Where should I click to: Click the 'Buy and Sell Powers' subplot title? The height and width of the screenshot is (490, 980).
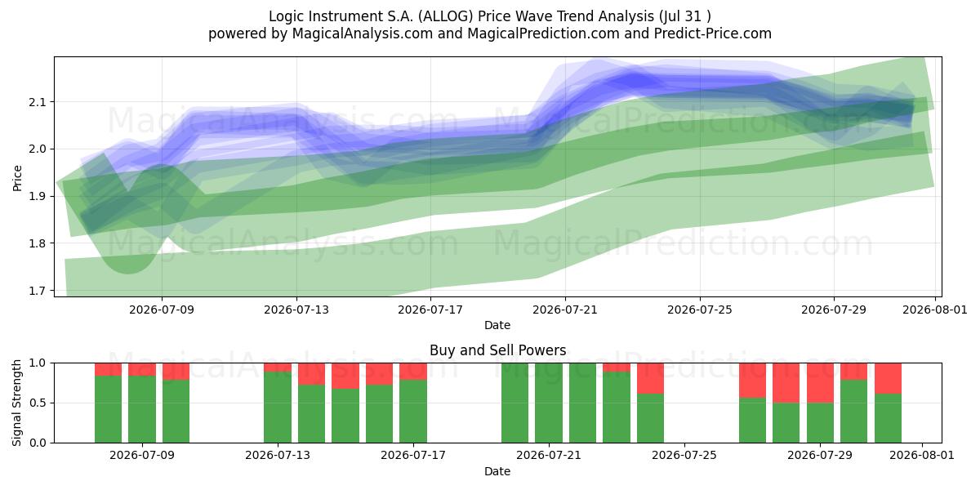click(x=498, y=350)
